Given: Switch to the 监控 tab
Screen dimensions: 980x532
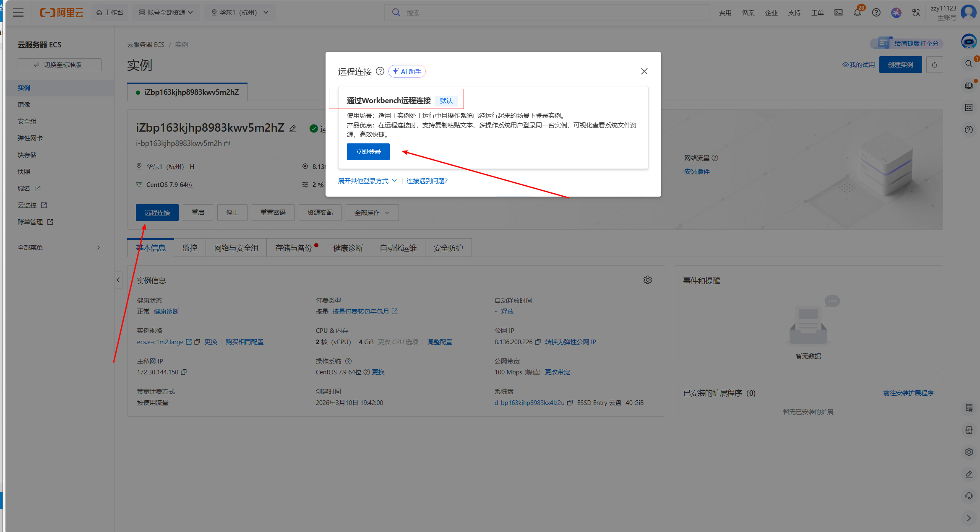Looking at the screenshot, I should tap(190, 248).
